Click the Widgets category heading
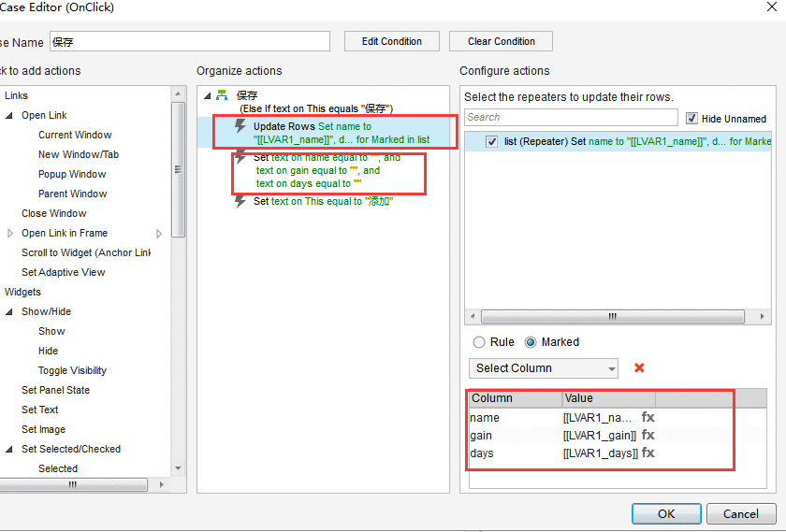Screen dimensions: 786x532 click(x=23, y=292)
